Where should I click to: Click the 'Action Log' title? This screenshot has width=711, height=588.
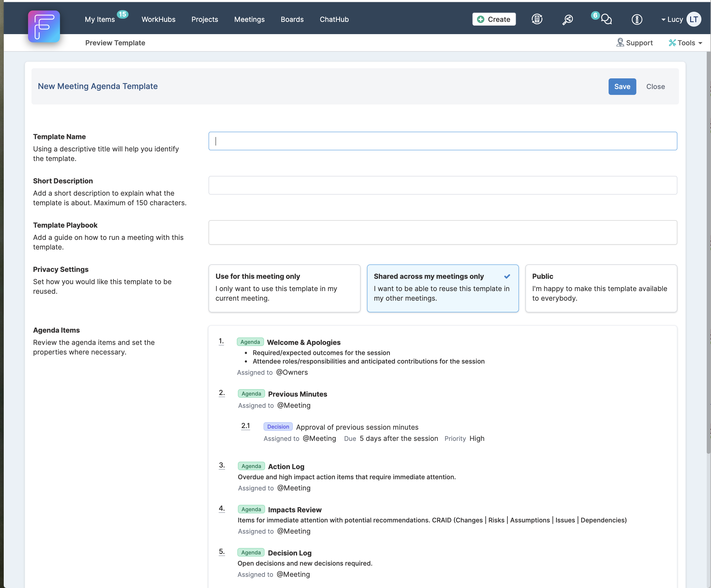(286, 466)
